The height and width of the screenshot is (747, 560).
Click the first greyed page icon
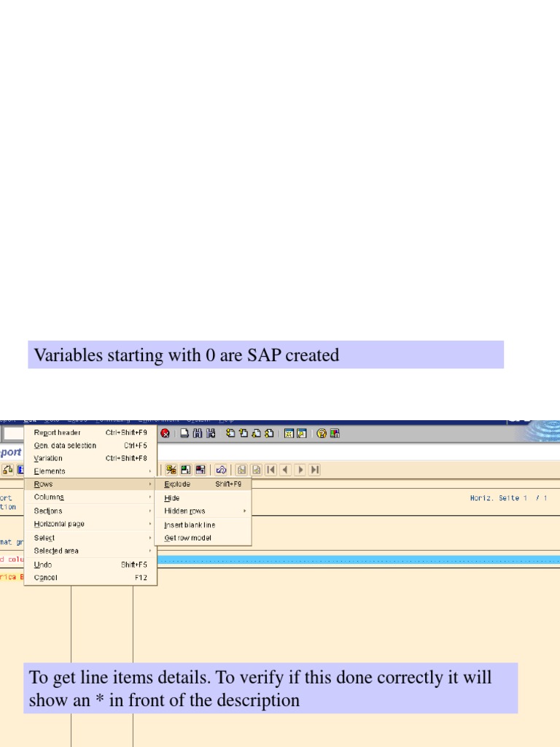[241, 470]
